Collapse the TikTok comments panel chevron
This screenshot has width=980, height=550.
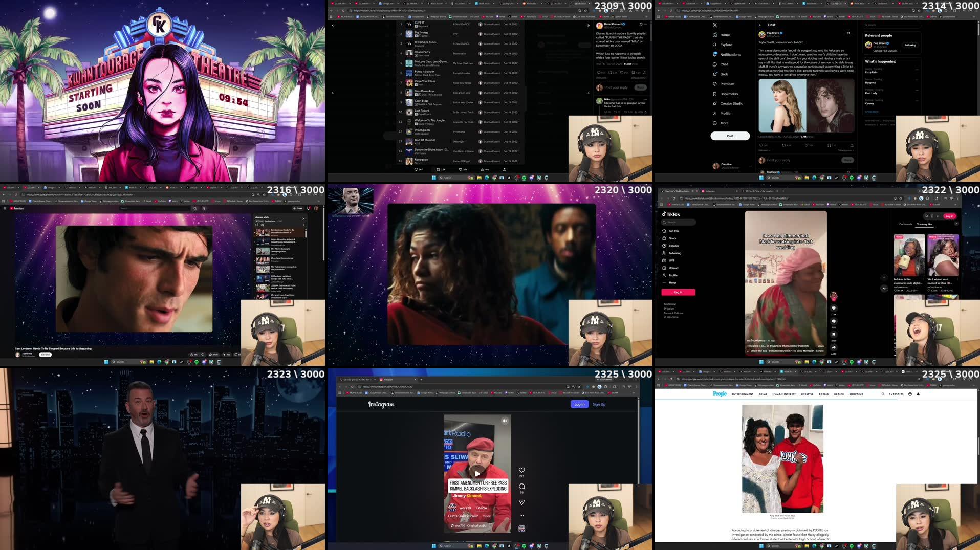pyautogui.click(x=884, y=288)
